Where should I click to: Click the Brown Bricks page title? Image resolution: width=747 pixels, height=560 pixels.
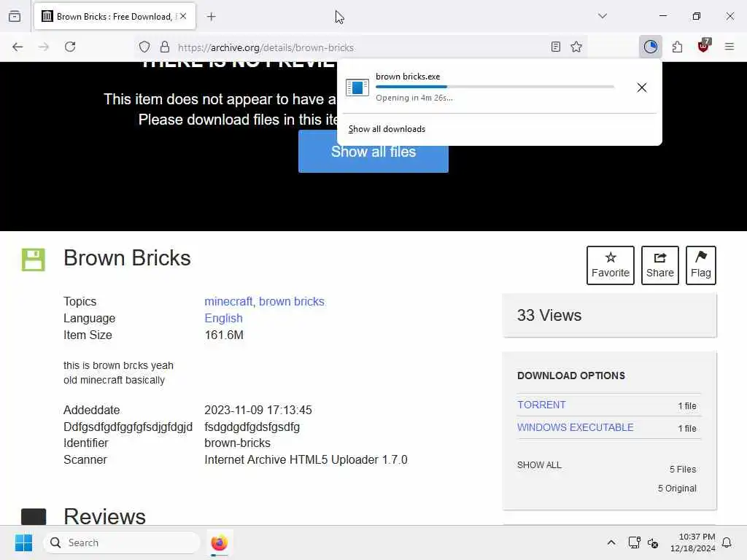127,258
